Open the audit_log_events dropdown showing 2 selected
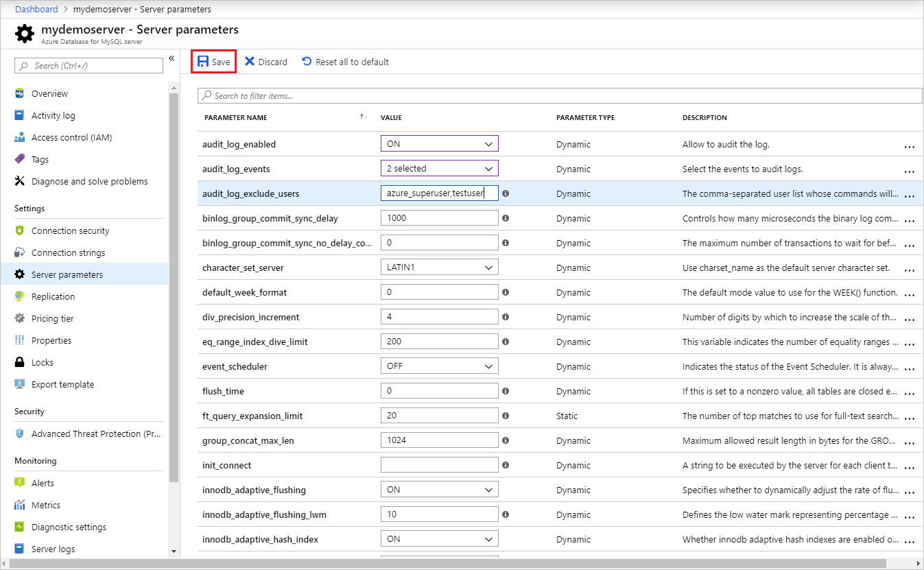This screenshot has width=924, height=570. pyautogui.click(x=440, y=169)
